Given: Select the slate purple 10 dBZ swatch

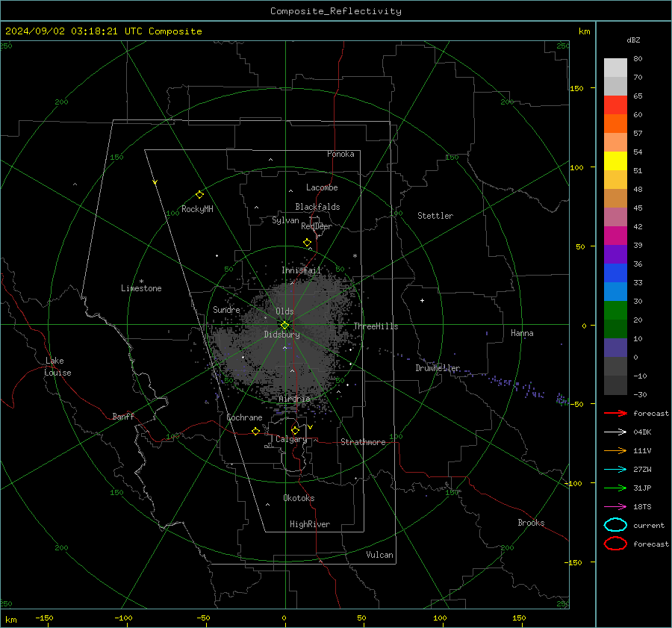Looking at the screenshot, I should tap(615, 348).
